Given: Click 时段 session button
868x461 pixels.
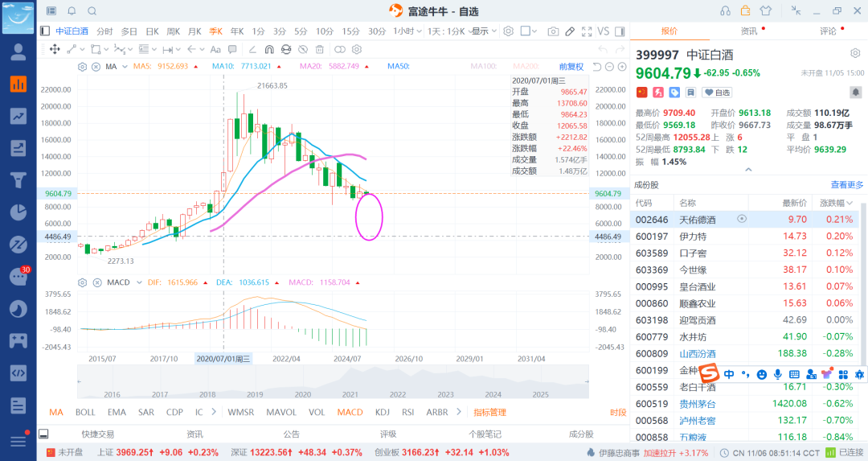Looking at the screenshot, I should [618, 412].
